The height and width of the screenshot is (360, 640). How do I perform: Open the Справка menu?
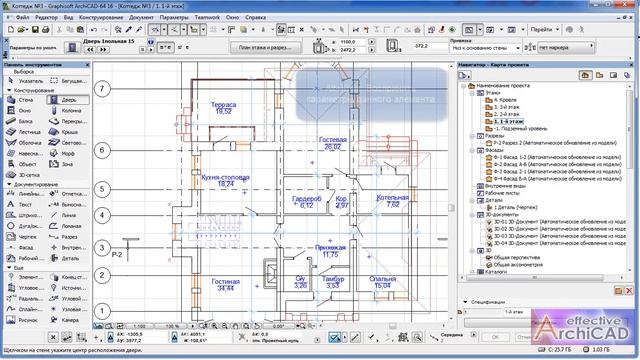coord(256,18)
